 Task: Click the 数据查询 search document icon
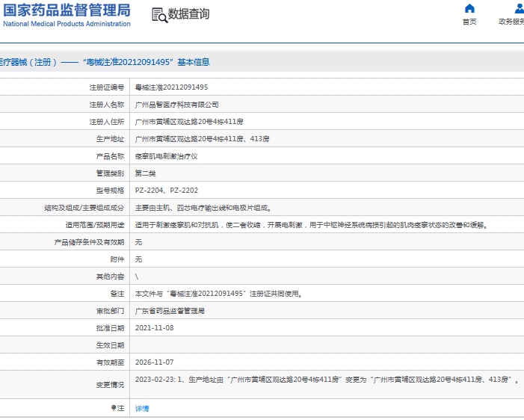click(x=159, y=15)
